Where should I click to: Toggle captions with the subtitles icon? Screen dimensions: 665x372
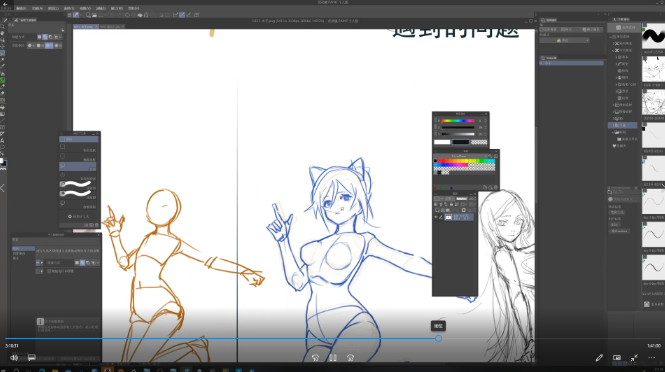tap(32, 358)
